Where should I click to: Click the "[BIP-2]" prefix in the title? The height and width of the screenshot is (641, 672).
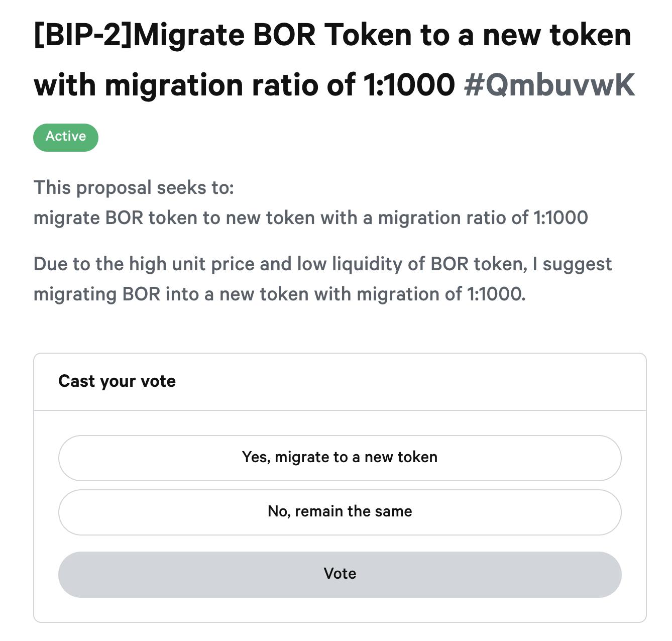[x=83, y=35]
